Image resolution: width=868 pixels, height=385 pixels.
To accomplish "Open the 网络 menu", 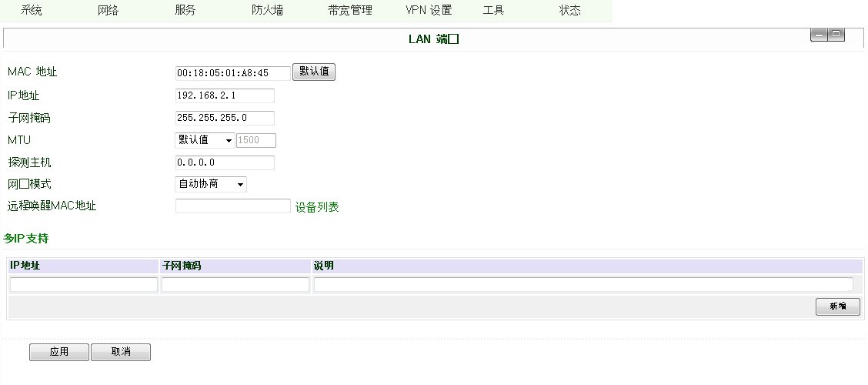I will (108, 11).
